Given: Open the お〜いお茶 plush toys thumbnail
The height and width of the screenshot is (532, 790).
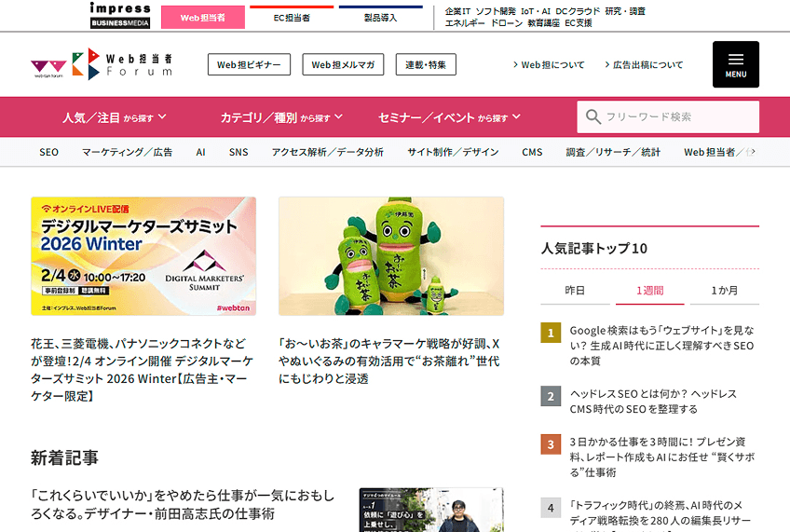Looking at the screenshot, I should [x=391, y=256].
